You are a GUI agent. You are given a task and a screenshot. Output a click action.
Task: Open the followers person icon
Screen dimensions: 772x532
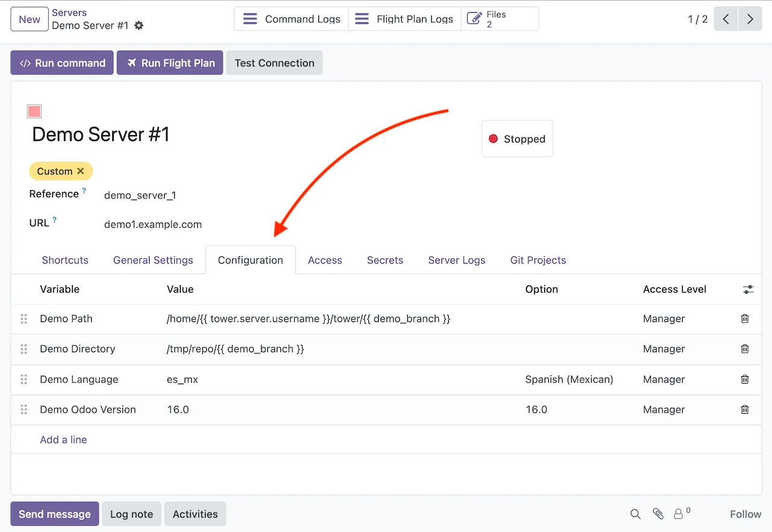point(679,514)
